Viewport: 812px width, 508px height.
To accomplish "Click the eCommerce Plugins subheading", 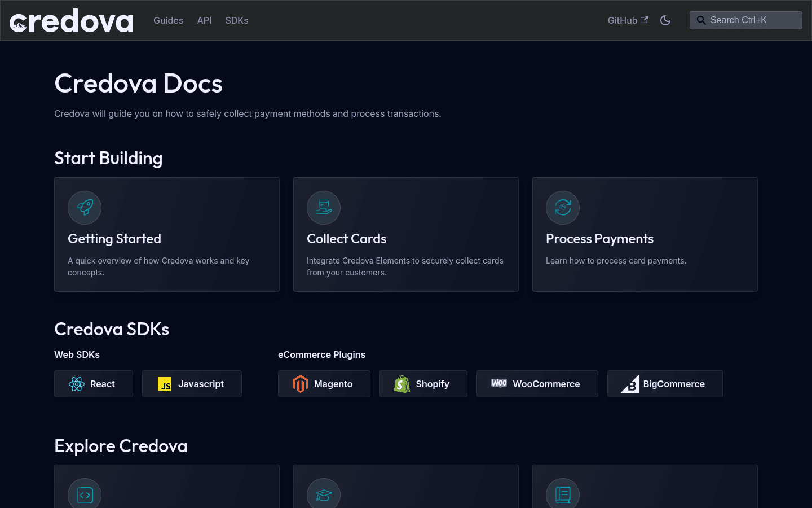I will coord(321,354).
